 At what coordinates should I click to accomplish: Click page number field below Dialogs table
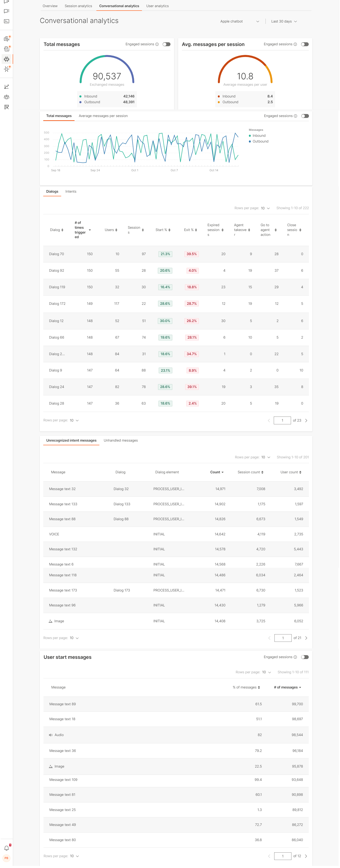tap(282, 420)
